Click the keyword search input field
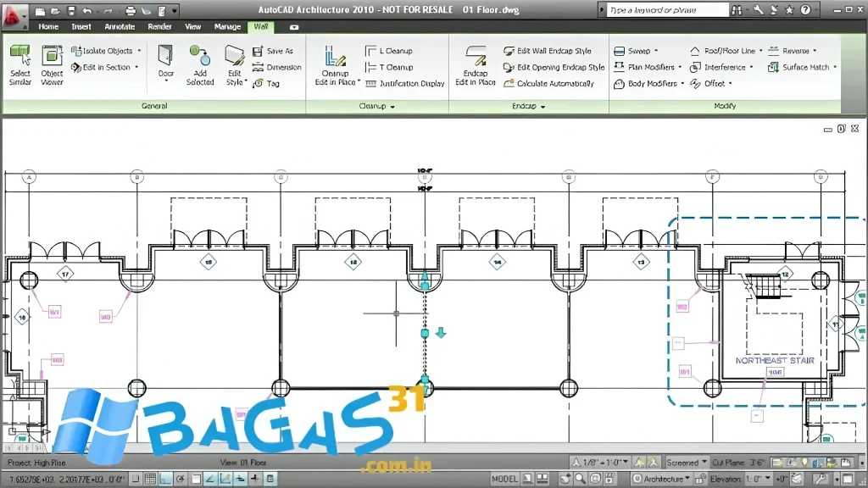The image size is (868, 488). click(x=667, y=10)
